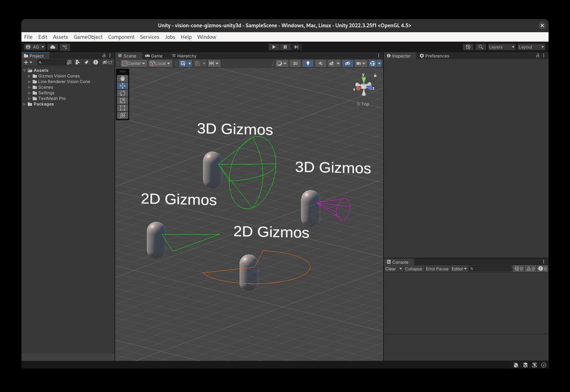Image resolution: width=570 pixels, height=392 pixels.
Task: Open Layers dropdown
Action: click(x=502, y=47)
